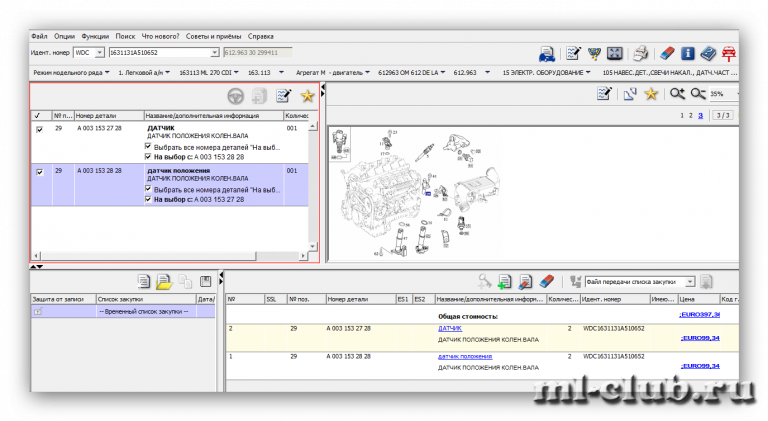768x421 pixels.
Task: Open the WDC prefix dropdown
Action: pos(99,52)
